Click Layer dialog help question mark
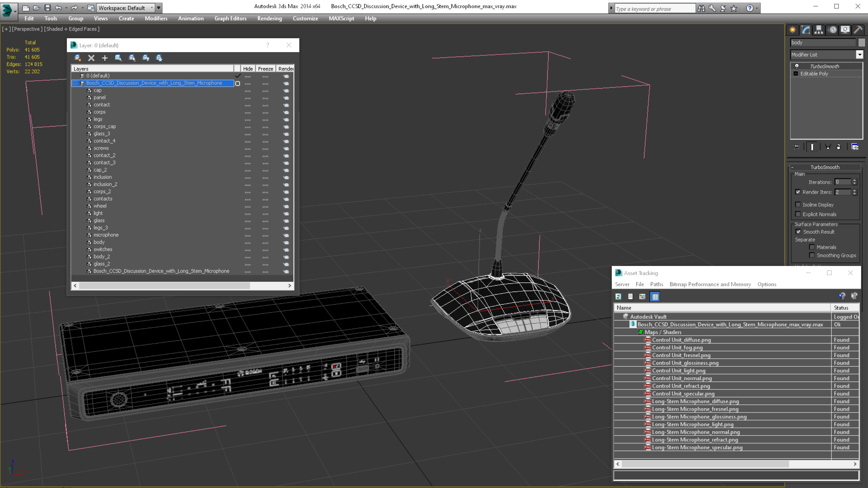868x488 pixels. pyautogui.click(x=268, y=45)
